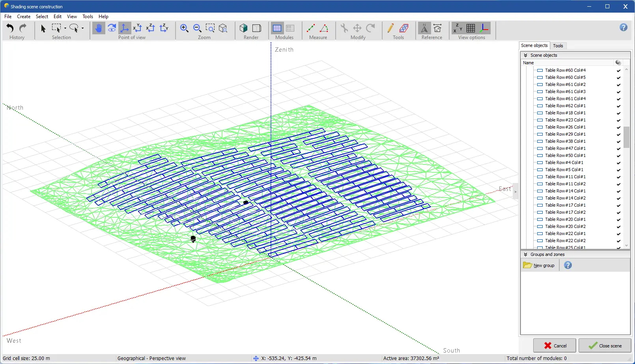Open the rectangular selection dropdown arrow
The image size is (635, 364).
pos(65,28)
